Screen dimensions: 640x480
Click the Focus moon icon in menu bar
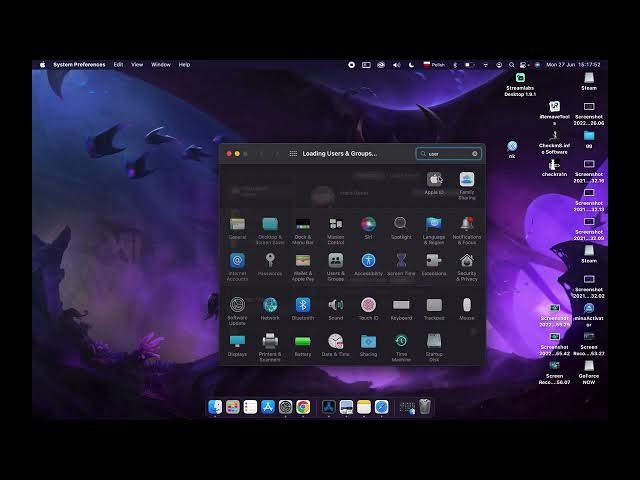[411, 64]
